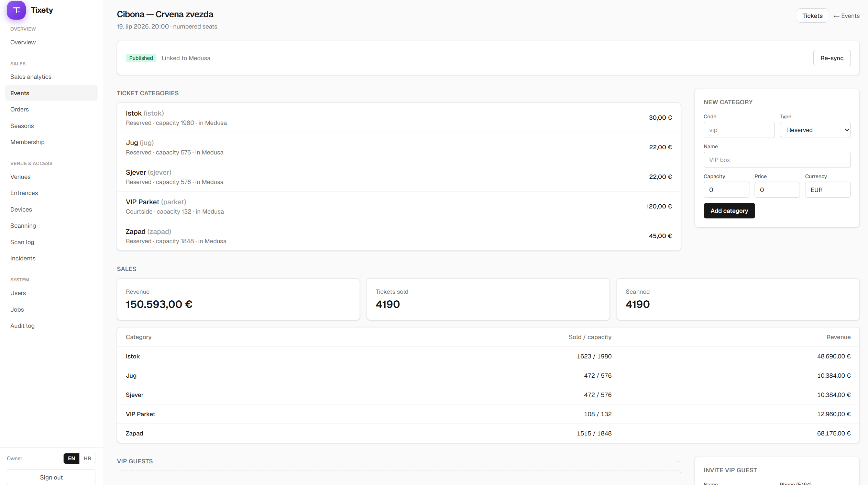Image resolution: width=868 pixels, height=485 pixels.
Task: Open the Orders section
Action: click(51, 109)
